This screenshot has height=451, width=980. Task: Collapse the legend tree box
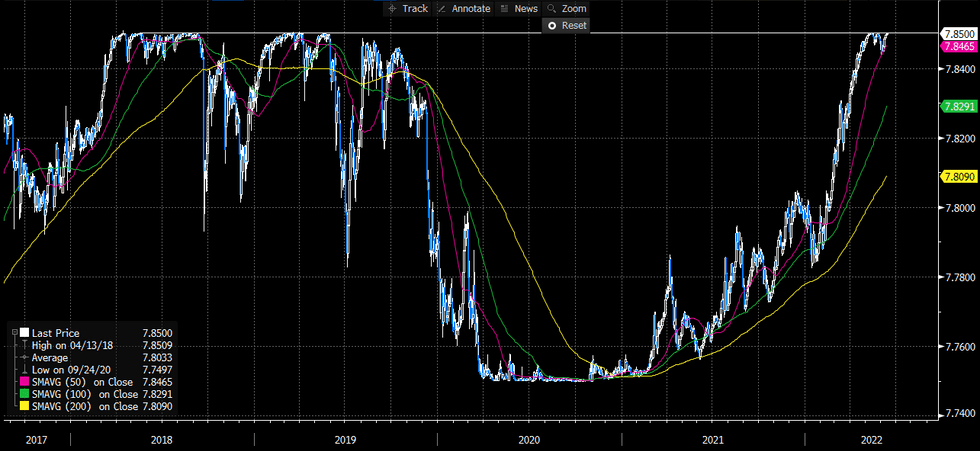coord(13,333)
